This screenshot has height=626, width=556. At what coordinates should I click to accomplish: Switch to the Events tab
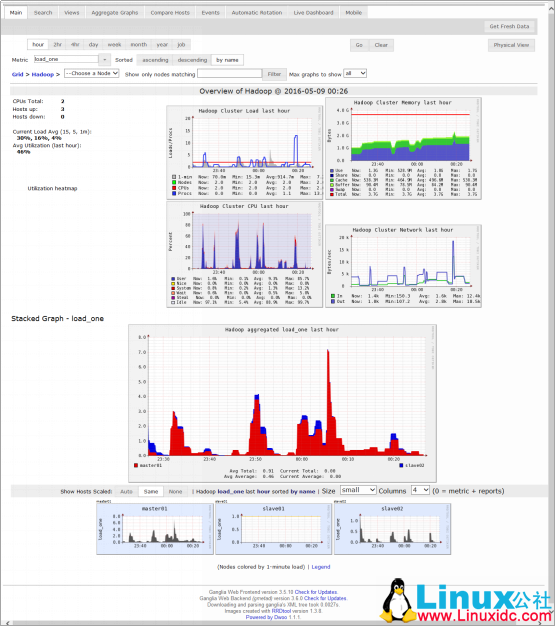(210, 13)
